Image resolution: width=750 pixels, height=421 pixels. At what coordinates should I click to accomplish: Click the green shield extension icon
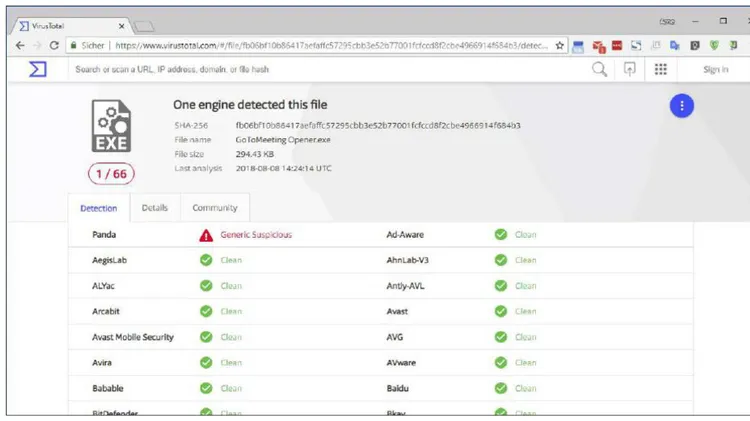pos(714,45)
